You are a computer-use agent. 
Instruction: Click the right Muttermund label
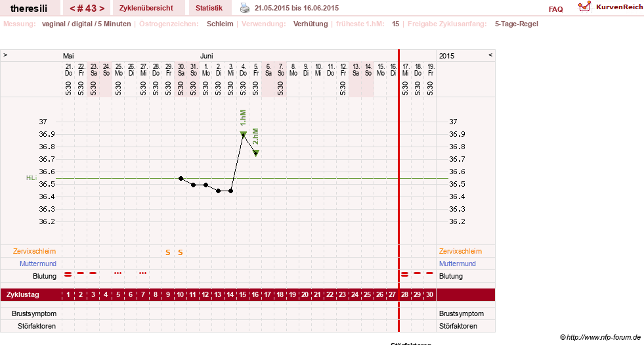[x=457, y=264]
